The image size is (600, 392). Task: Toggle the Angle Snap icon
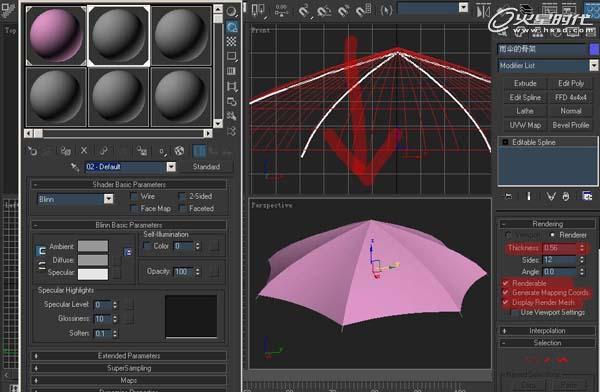tap(324, 11)
